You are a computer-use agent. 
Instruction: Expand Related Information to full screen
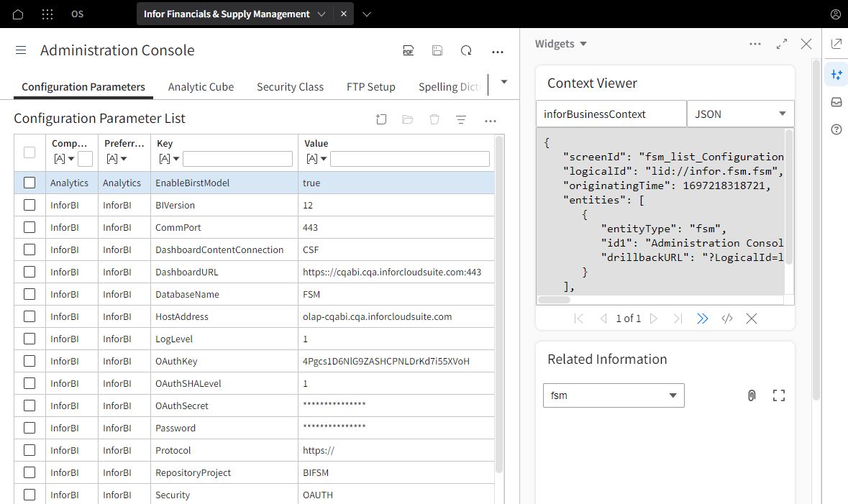pos(779,395)
